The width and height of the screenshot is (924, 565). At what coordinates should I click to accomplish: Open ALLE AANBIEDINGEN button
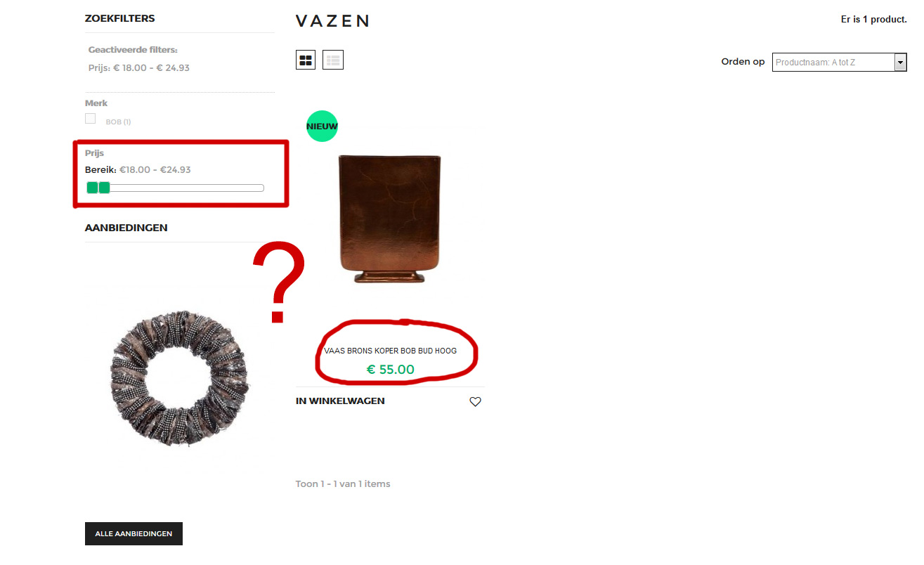pos(134,533)
